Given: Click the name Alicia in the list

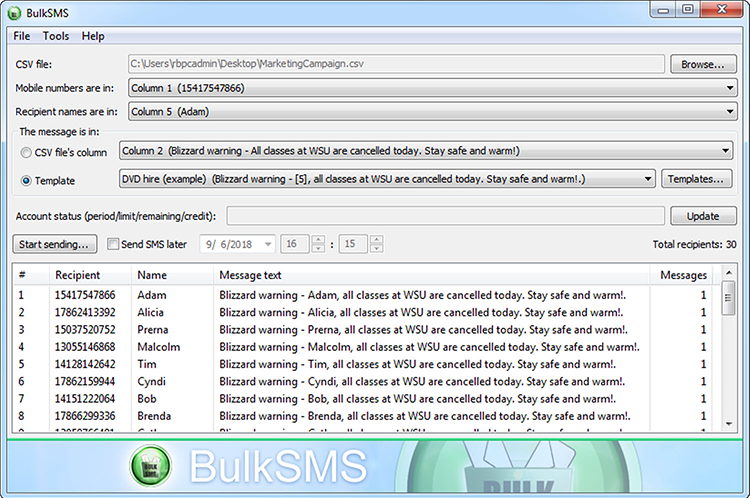Looking at the screenshot, I should (x=150, y=312).
